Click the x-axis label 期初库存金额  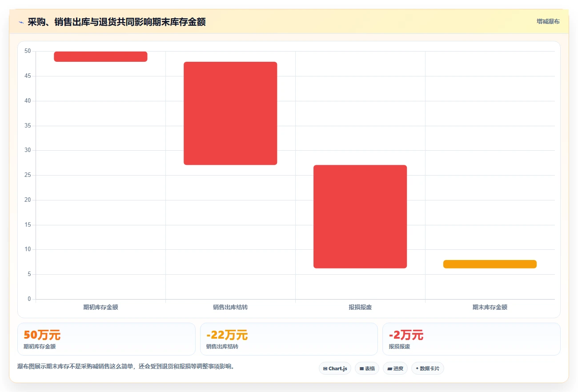[100, 307]
